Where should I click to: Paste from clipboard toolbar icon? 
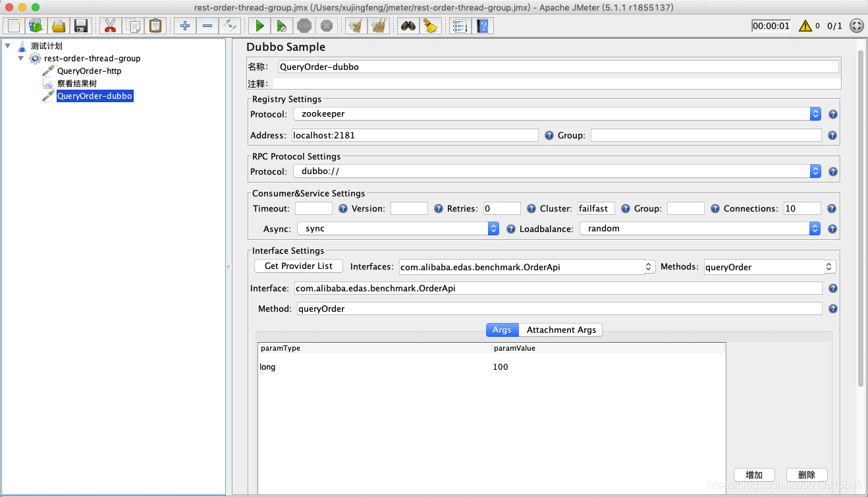tap(155, 26)
